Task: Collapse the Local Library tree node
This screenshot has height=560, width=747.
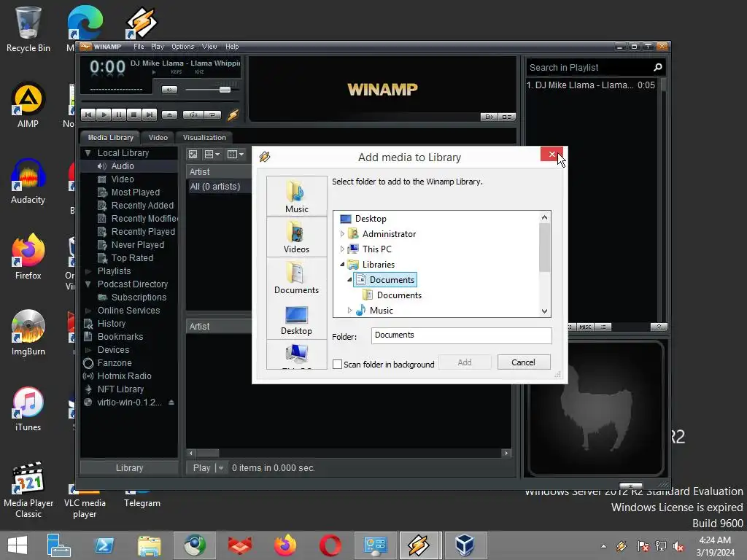Action: [88, 153]
